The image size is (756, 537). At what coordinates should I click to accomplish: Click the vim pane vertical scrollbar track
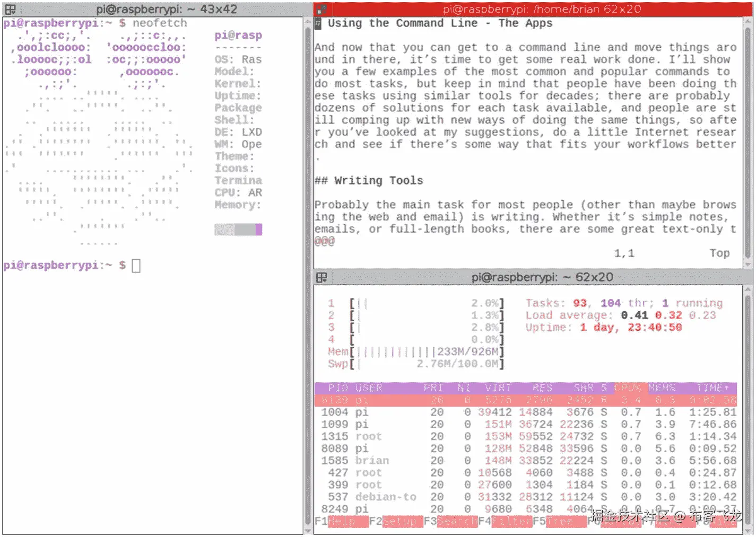point(748,143)
